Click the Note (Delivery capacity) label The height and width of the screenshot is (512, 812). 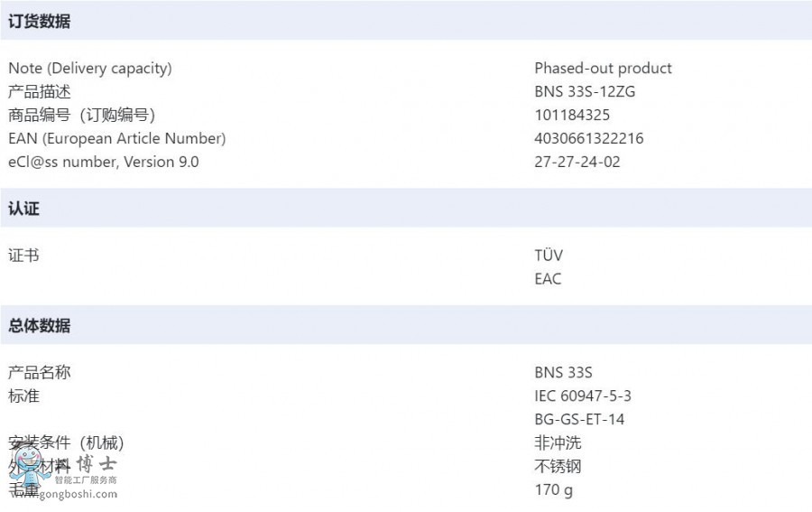[x=90, y=69]
